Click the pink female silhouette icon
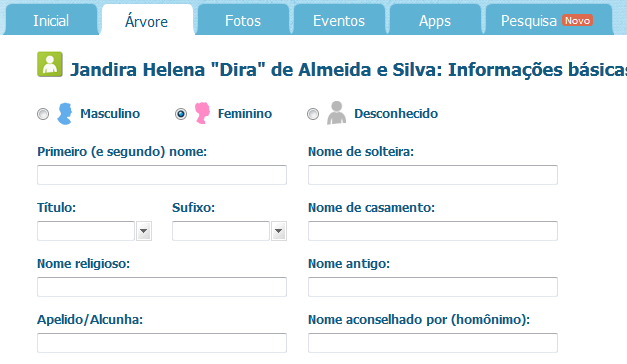The image size is (627, 364). click(x=202, y=113)
